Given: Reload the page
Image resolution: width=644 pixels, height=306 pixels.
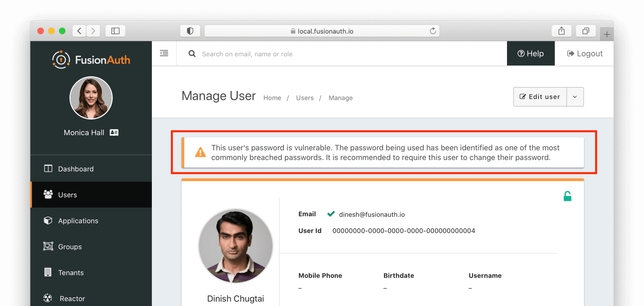Looking at the screenshot, I should coord(433,31).
